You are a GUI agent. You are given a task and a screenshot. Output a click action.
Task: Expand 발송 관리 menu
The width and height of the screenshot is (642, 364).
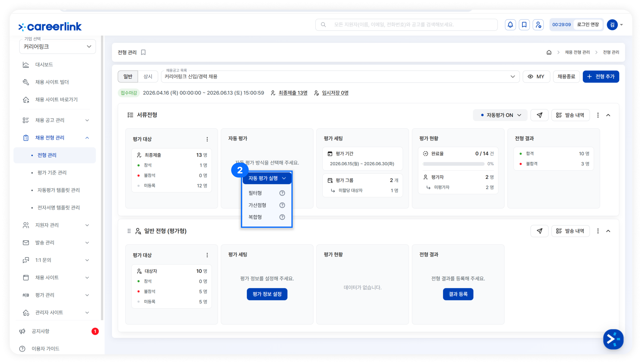tap(54, 243)
